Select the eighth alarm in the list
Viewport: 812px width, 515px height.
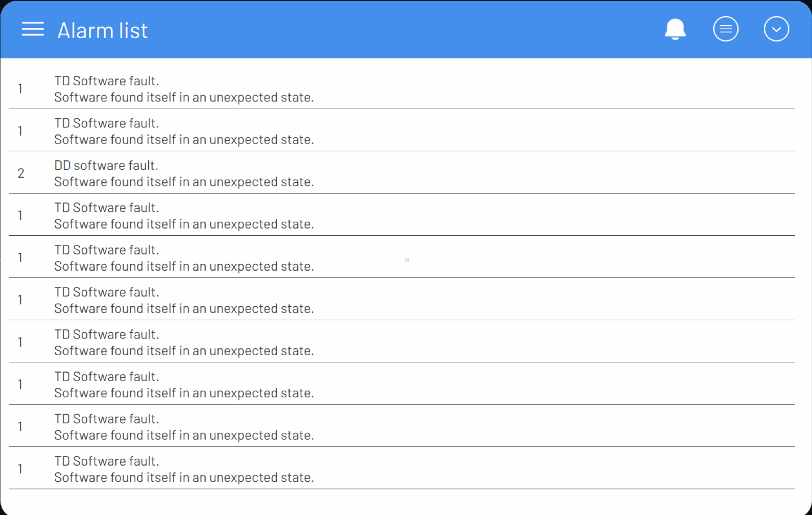pyautogui.click(x=106, y=377)
